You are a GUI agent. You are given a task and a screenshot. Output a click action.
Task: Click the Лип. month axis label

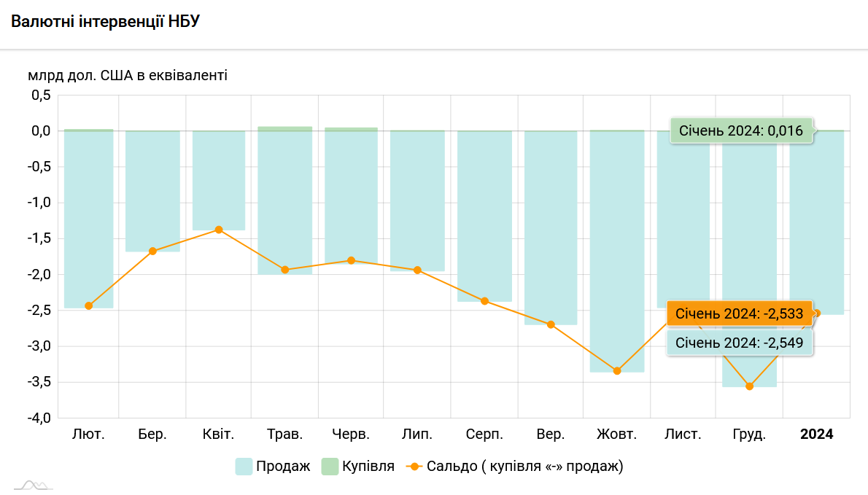pyautogui.click(x=417, y=434)
